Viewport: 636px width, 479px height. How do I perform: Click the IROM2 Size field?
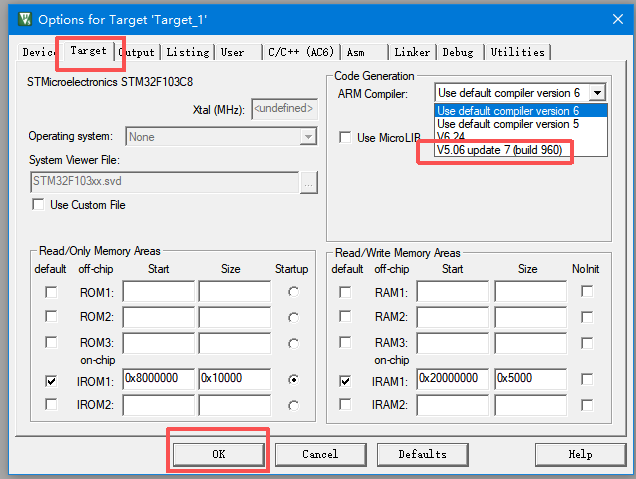(234, 405)
